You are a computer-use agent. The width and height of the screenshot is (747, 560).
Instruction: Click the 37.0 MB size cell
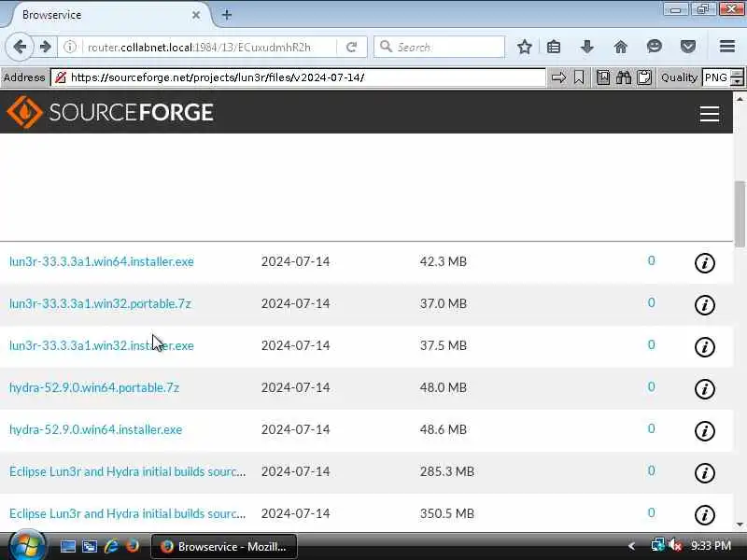point(443,304)
